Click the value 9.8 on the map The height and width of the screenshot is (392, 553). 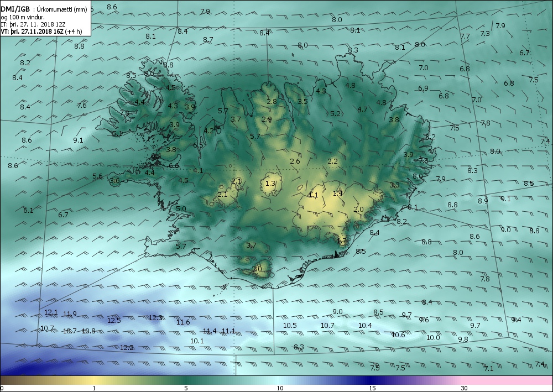(463, 339)
